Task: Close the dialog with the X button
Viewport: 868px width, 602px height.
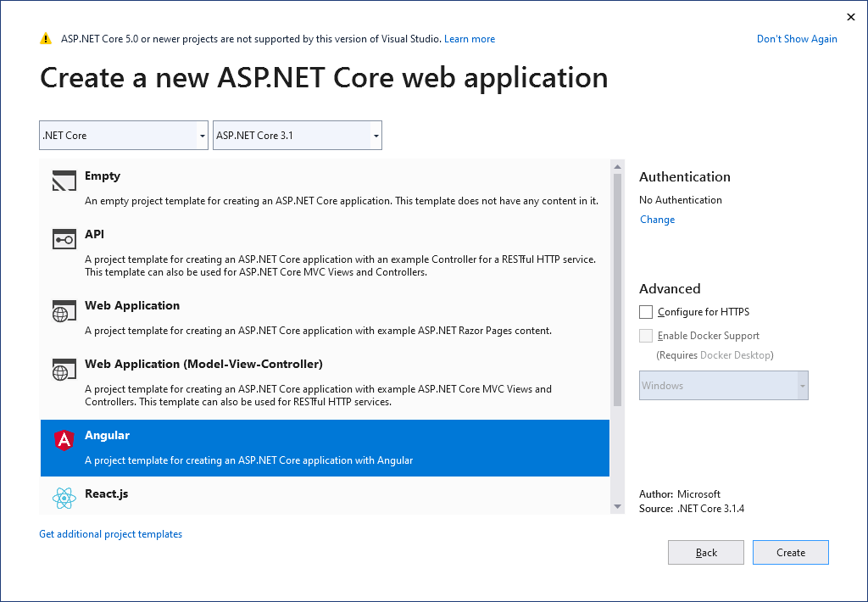Action: (x=851, y=17)
